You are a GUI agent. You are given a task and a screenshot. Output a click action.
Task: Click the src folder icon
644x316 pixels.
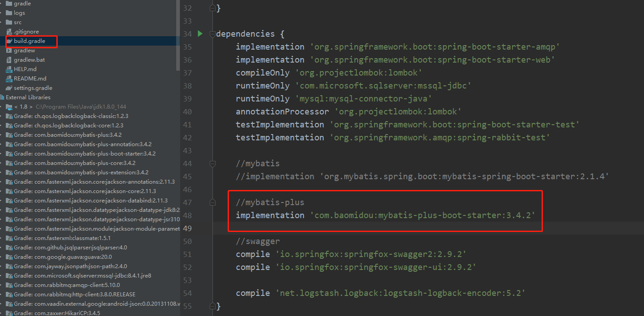pyautogui.click(x=9, y=22)
